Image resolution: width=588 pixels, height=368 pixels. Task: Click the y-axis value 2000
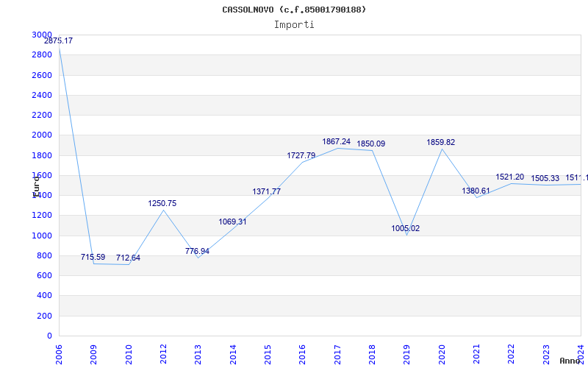pyautogui.click(x=43, y=135)
